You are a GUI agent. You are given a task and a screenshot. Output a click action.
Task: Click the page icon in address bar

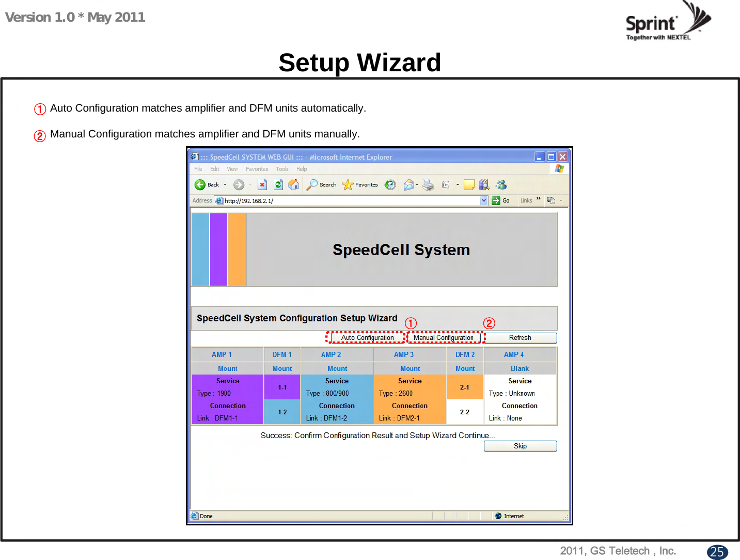[x=219, y=201]
